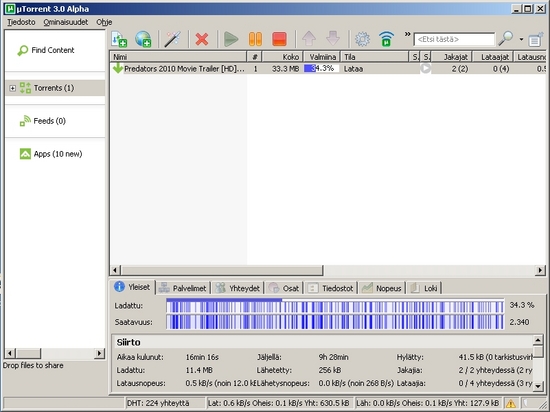Sort by Jakajat column header
Image resolution: width=550 pixels, height=412 pixels.
451,57
